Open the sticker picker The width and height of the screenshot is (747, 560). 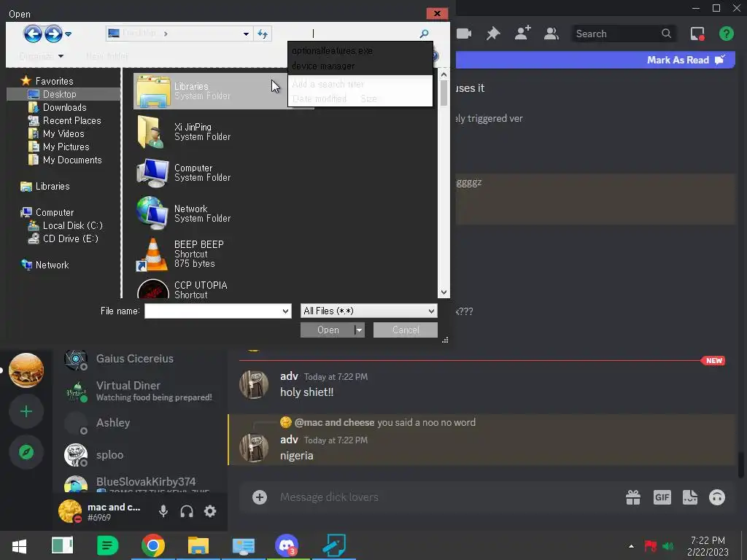tap(690, 497)
